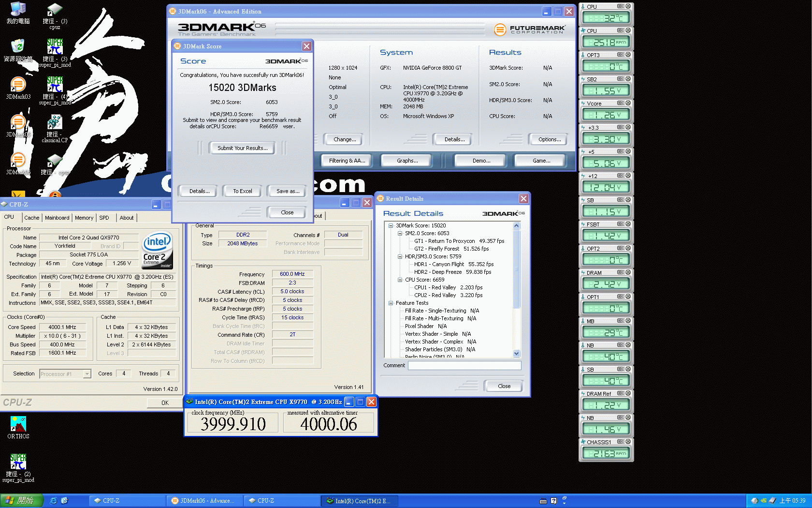Image resolution: width=812 pixels, height=508 pixels.
Task: Collapse the 3DMark Score: 15020 tree node
Action: click(391, 225)
